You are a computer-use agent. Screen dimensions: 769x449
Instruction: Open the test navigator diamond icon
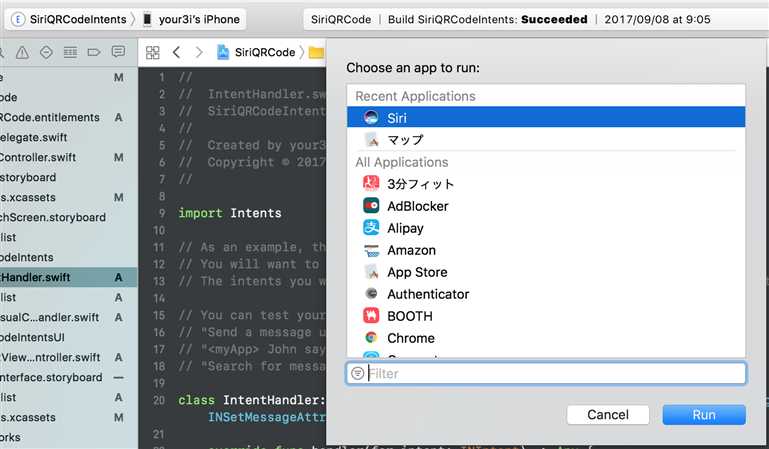(x=46, y=52)
